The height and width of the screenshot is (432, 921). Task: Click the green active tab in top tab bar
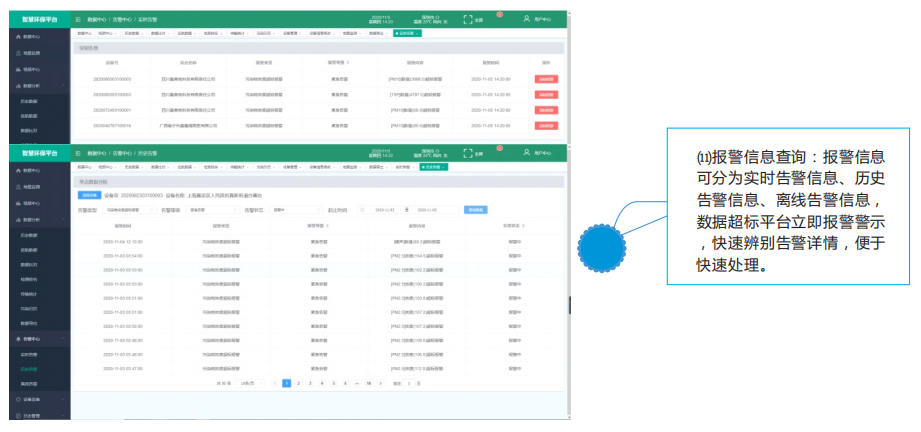click(407, 33)
